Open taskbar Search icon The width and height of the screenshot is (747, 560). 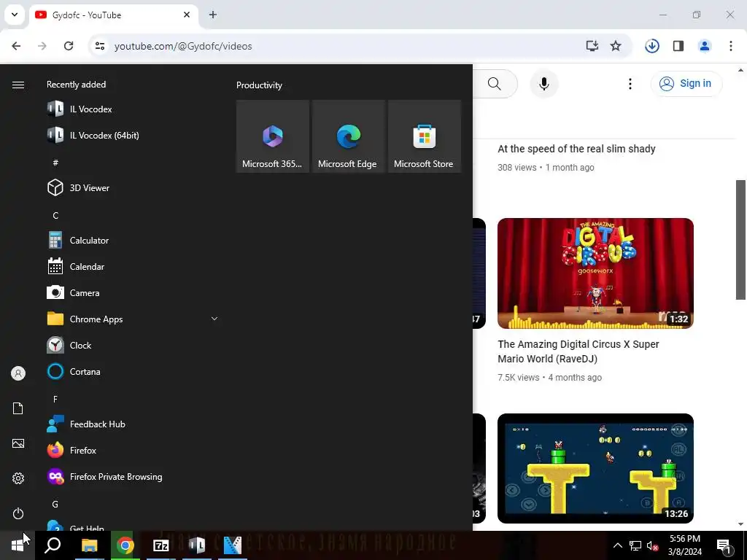click(53, 545)
